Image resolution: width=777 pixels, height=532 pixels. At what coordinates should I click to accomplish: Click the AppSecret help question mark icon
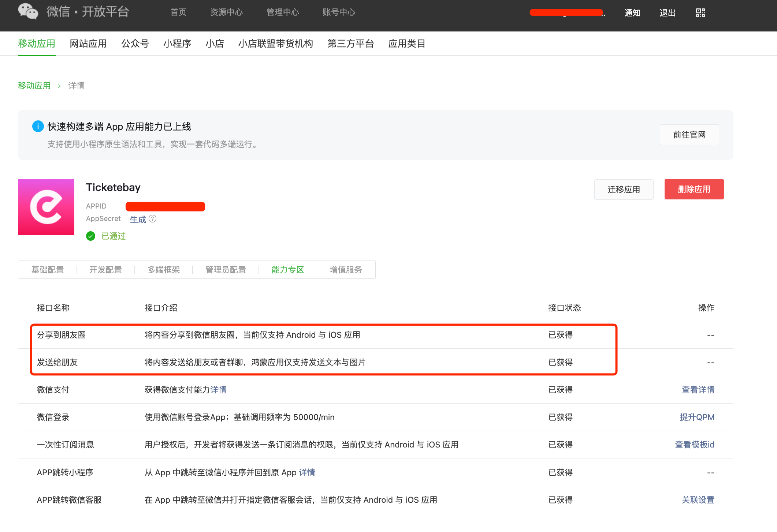pyautogui.click(x=153, y=219)
